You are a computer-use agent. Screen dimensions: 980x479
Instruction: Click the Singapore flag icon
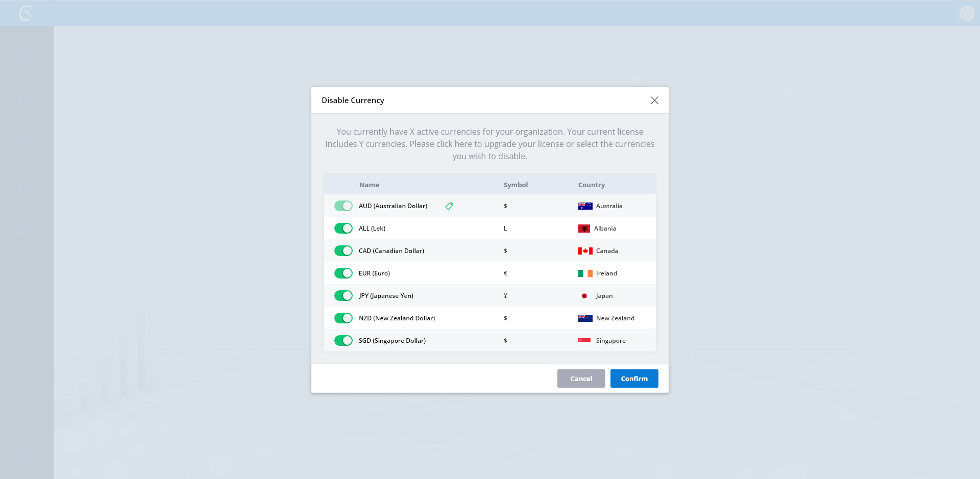point(584,341)
